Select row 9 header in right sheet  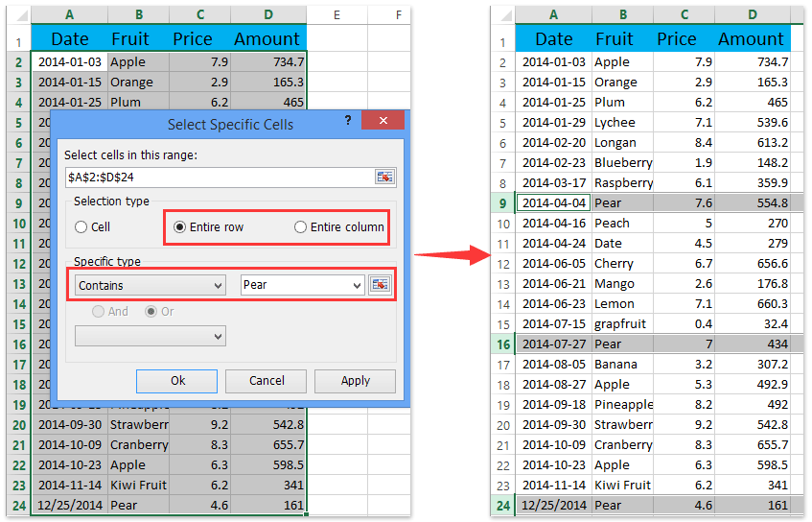pyautogui.click(x=501, y=202)
